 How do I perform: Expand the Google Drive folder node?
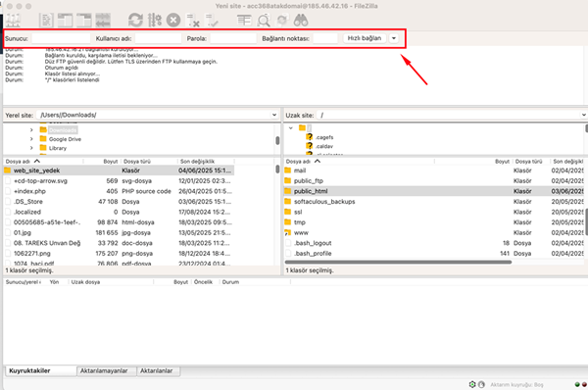[31, 139]
